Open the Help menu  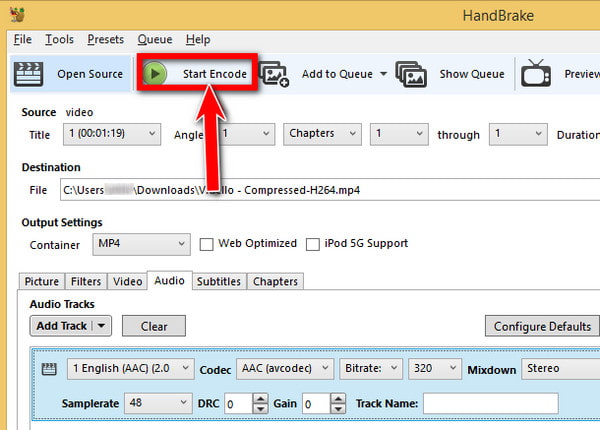click(x=198, y=39)
